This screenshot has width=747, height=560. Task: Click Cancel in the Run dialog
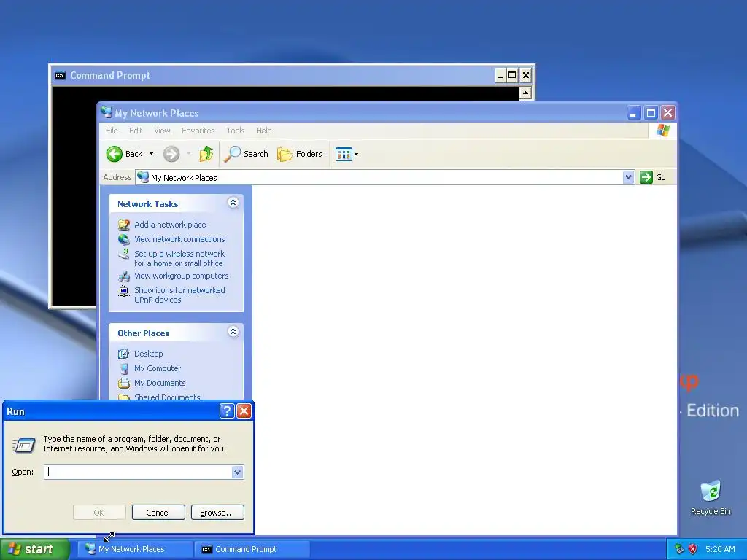[158, 513]
